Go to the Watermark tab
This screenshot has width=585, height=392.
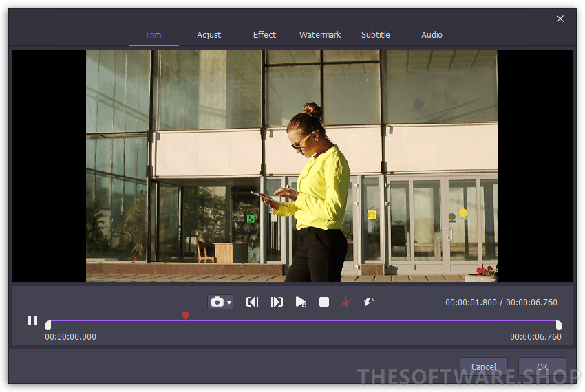pos(320,35)
